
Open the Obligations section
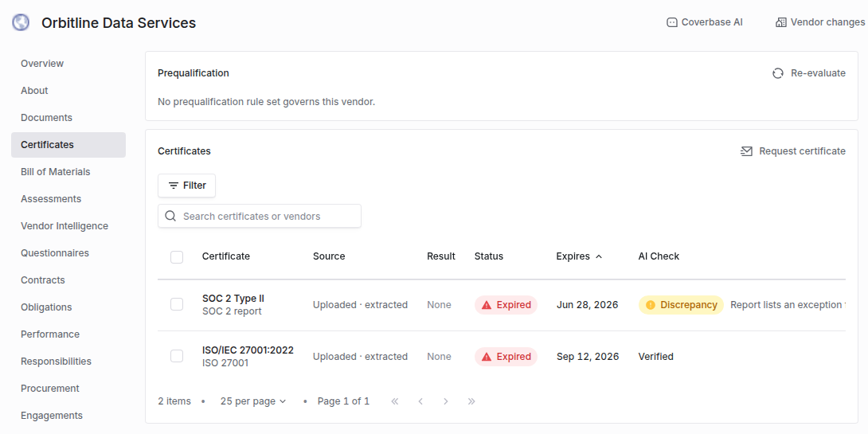tap(68, 308)
